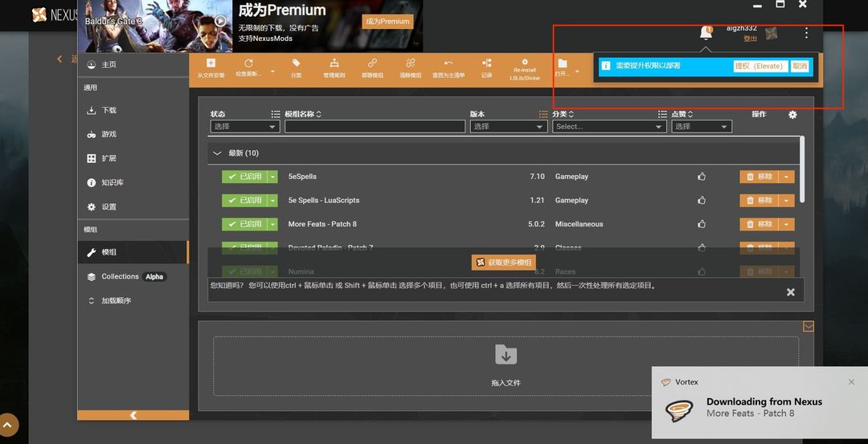Click 提权 (Elevate) in the notification
Viewport: 868px width, 444px height.
point(760,66)
